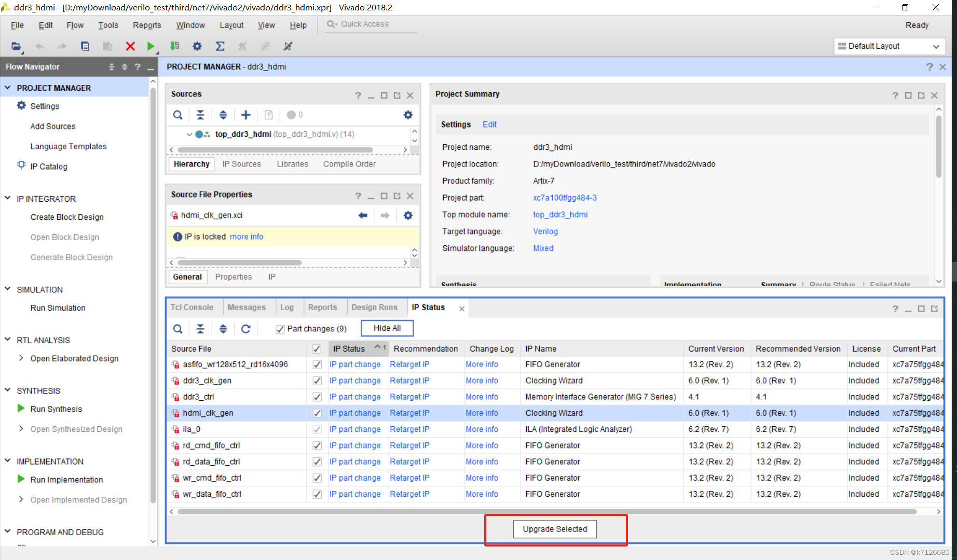Refresh the IP Status report

click(246, 329)
